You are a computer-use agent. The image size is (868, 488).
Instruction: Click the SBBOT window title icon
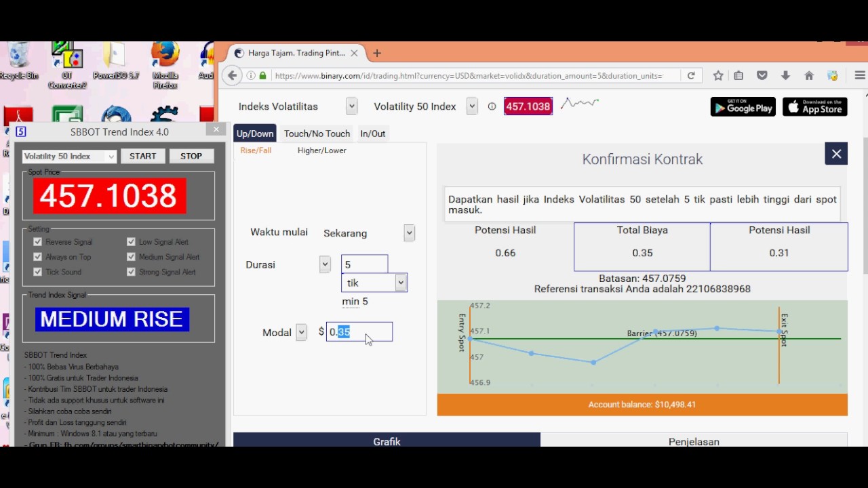[x=20, y=132]
